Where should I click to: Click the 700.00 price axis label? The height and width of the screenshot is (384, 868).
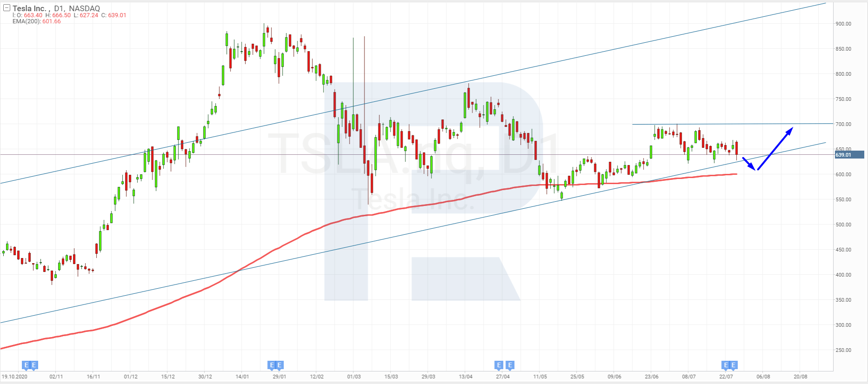coord(843,124)
